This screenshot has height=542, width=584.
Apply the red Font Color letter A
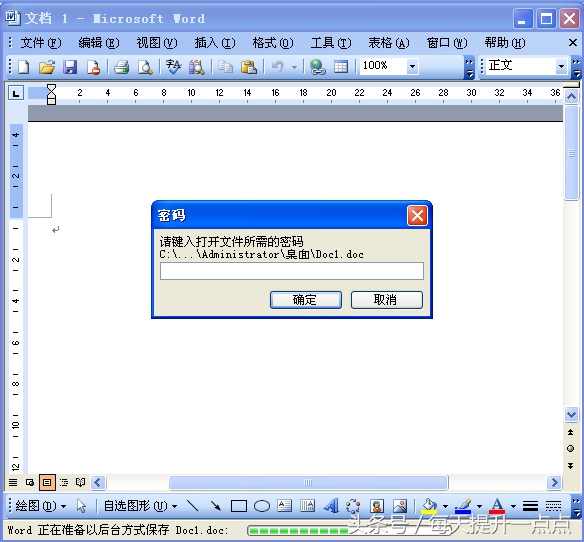497,506
